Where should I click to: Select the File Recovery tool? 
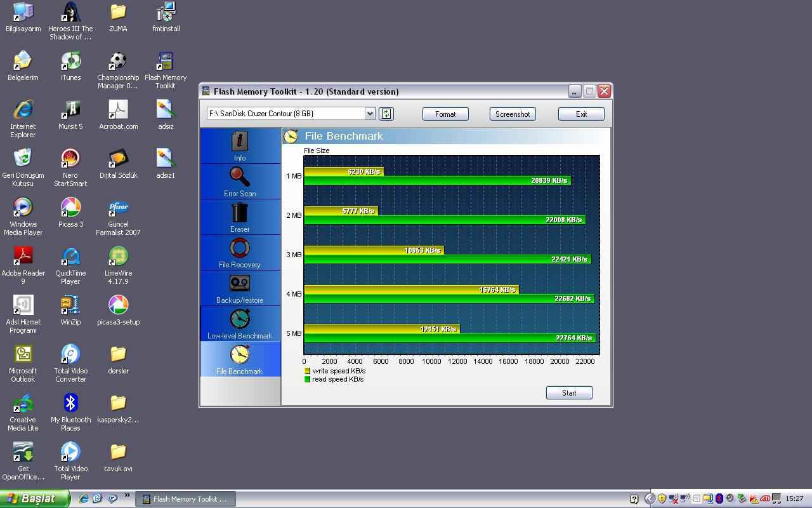(x=240, y=253)
